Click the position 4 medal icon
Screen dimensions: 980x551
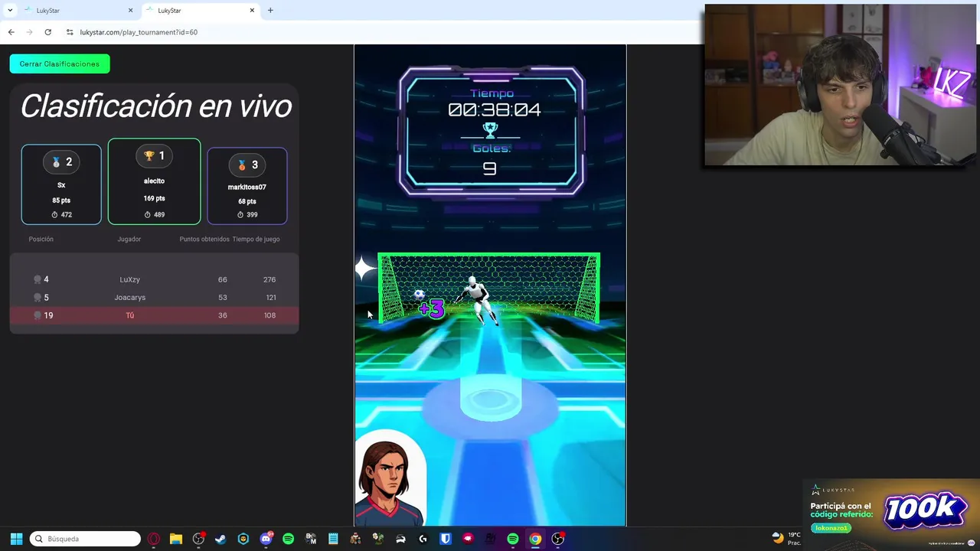click(x=38, y=280)
